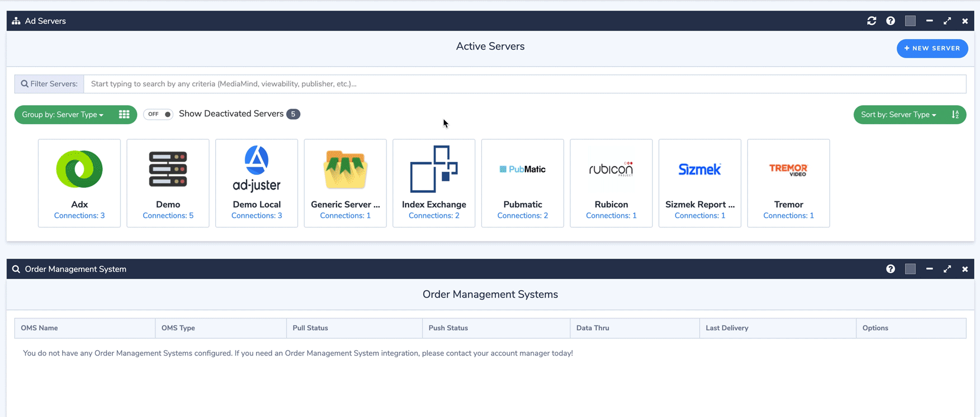
Task: Toggle Show Deactivated Servers switch
Action: pos(158,114)
